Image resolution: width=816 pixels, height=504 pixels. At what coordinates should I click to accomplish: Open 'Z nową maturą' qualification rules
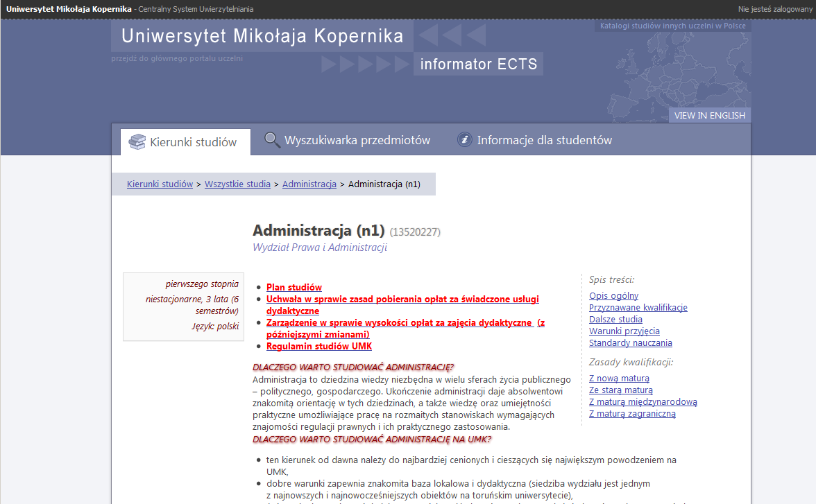tap(619, 378)
